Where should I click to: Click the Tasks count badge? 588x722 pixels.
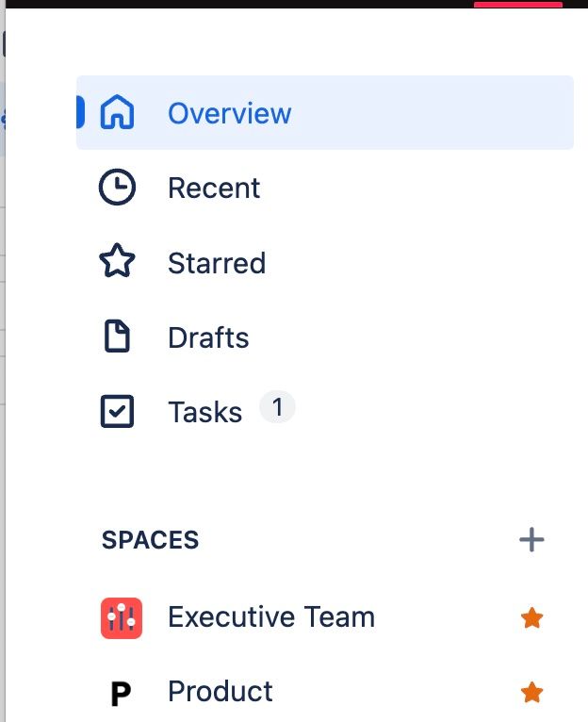277,407
